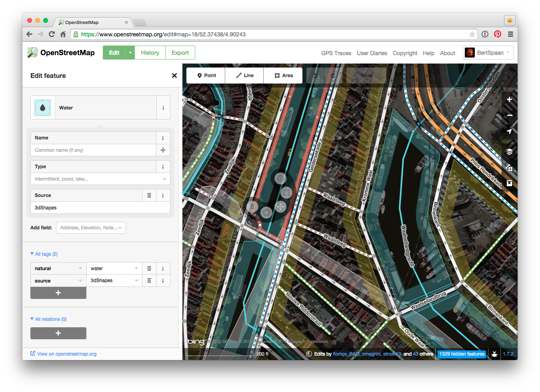Image resolution: width=540 pixels, height=392 pixels.
Task: Click the bug report icon in footer
Action: (x=494, y=354)
